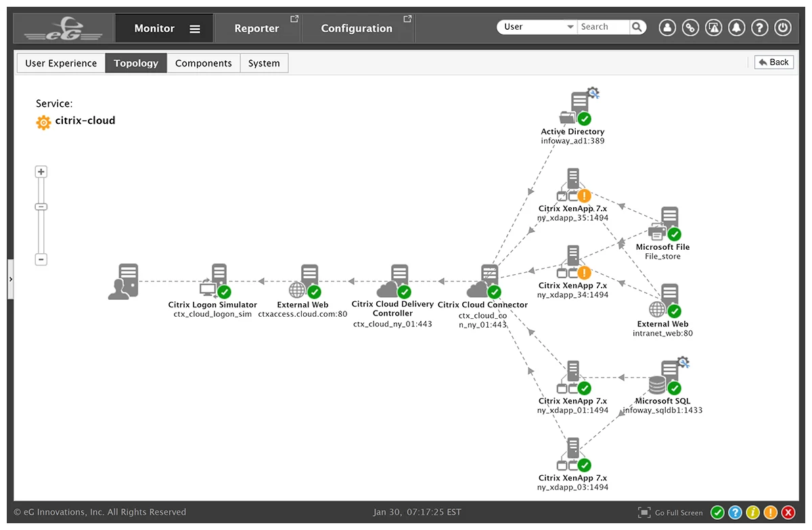This screenshot has width=812, height=530.
Task: Click the citrix-cloud service name
Action: click(x=85, y=120)
